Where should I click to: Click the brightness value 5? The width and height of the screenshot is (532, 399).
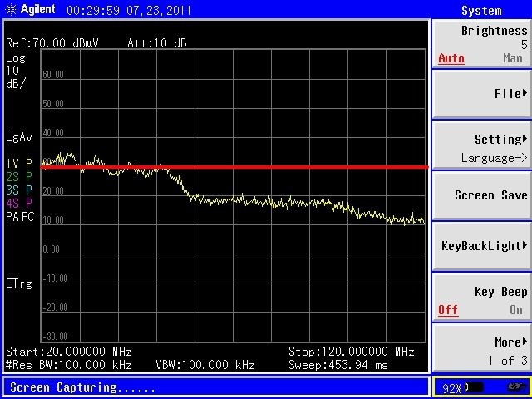click(525, 44)
